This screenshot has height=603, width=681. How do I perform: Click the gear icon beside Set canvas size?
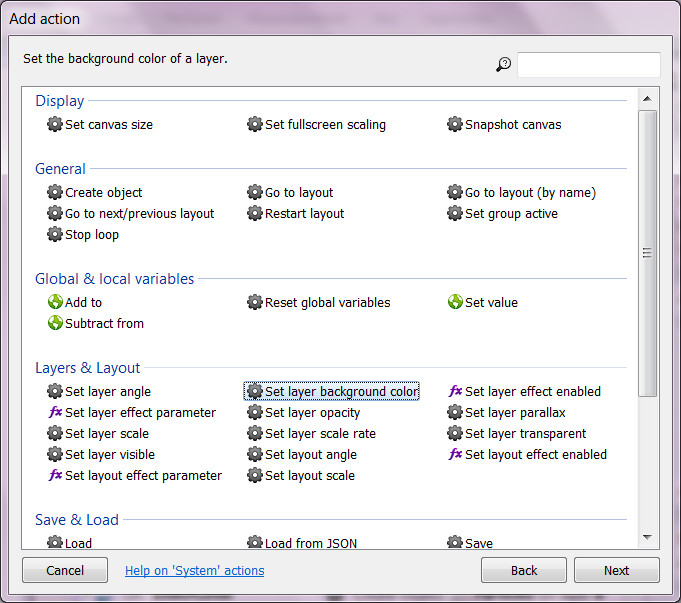click(x=55, y=125)
